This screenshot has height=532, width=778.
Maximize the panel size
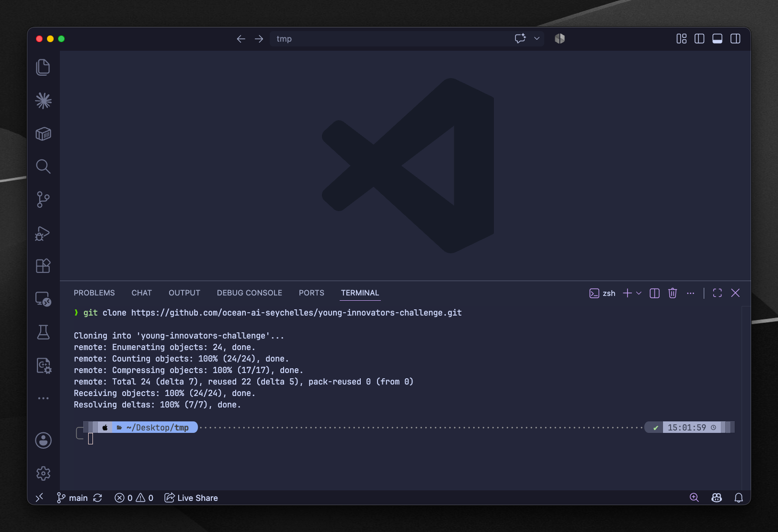click(717, 293)
